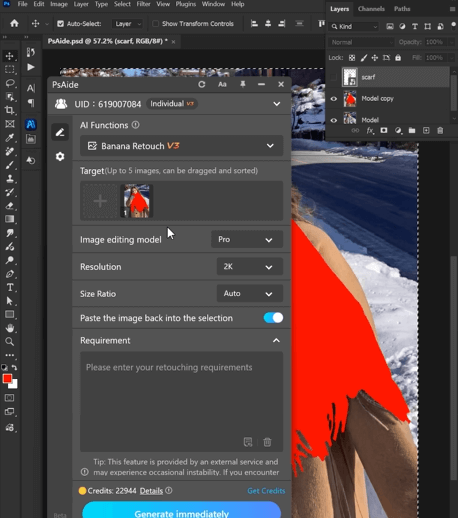Toggle lock all in Layers panel
This screenshot has height=518, width=458.
pos(398,58)
